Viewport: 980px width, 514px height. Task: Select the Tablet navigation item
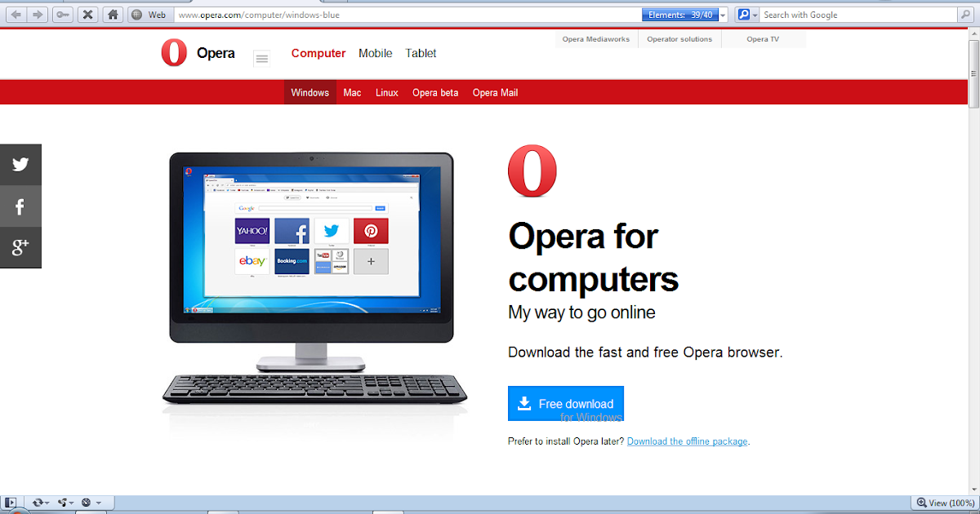click(x=421, y=53)
